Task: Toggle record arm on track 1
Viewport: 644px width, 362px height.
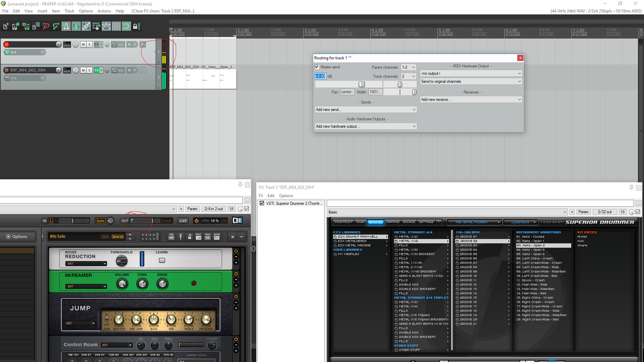Action: pyautogui.click(x=7, y=44)
